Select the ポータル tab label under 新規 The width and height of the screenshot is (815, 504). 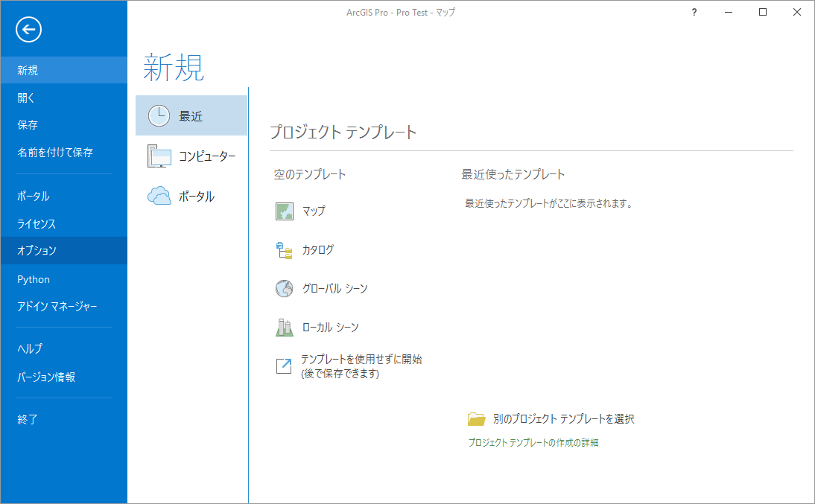[x=197, y=197]
